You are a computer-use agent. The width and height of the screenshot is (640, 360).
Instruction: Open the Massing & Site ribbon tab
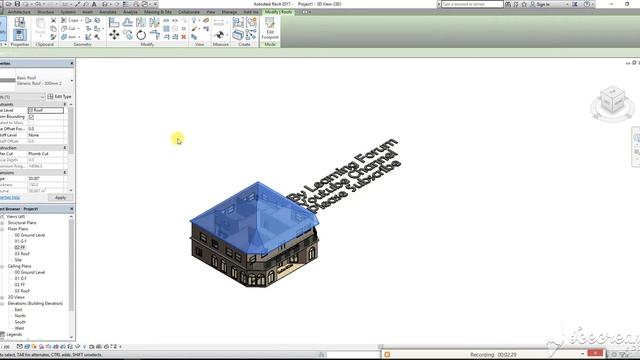coord(158,12)
